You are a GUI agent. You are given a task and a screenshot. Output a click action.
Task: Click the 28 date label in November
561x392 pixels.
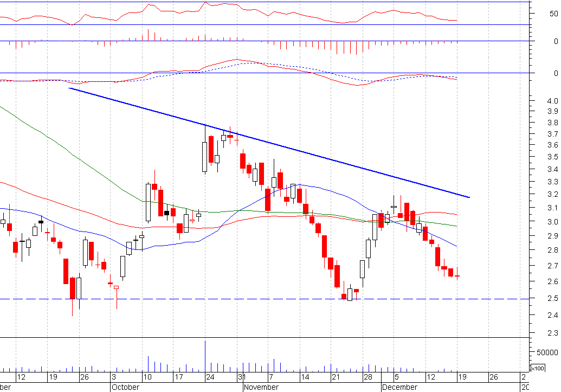[368, 377]
